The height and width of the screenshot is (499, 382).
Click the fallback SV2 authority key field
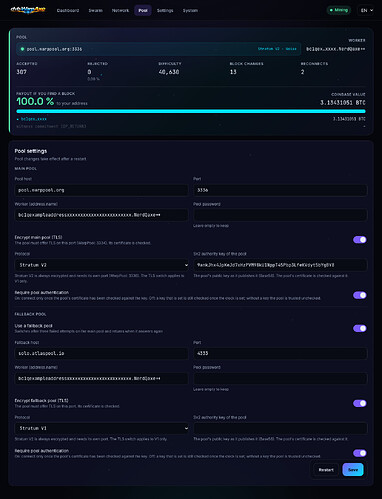(x=280, y=428)
